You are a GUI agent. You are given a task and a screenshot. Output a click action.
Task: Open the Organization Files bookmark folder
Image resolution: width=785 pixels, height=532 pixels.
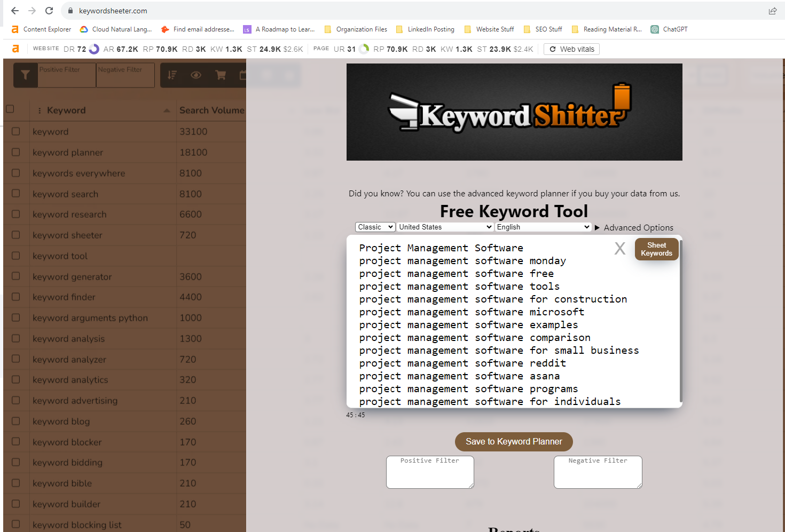click(x=356, y=29)
